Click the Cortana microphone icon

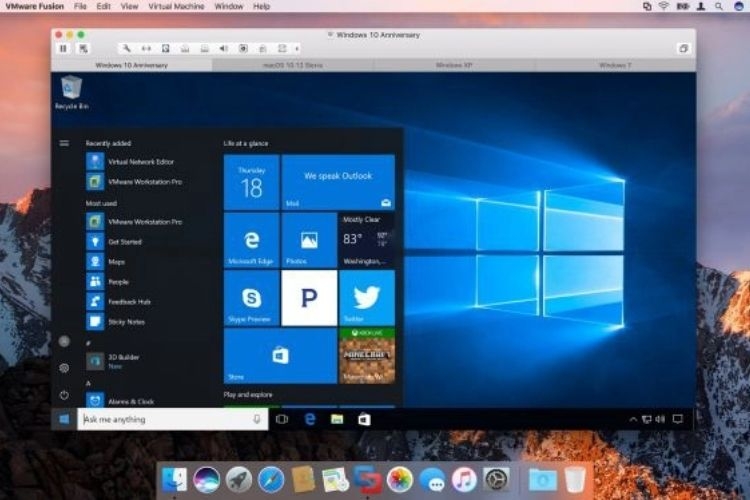(257, 419)
